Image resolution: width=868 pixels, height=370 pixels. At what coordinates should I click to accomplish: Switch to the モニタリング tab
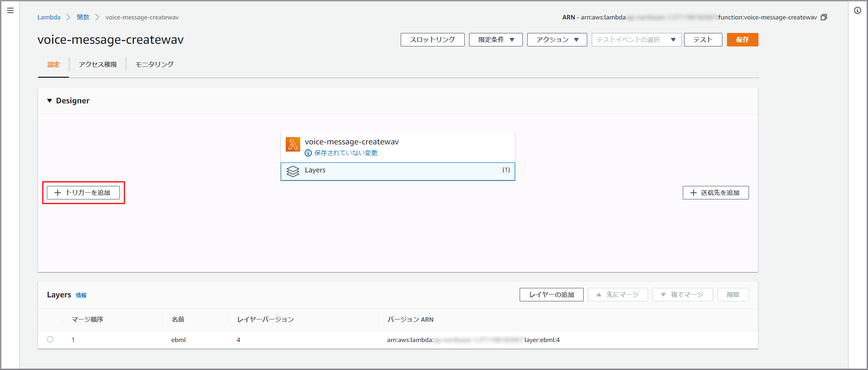[x=155, y=65]
